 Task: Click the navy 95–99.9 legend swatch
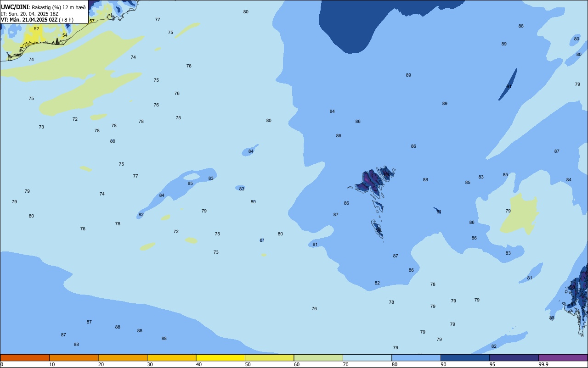point(514,357)
